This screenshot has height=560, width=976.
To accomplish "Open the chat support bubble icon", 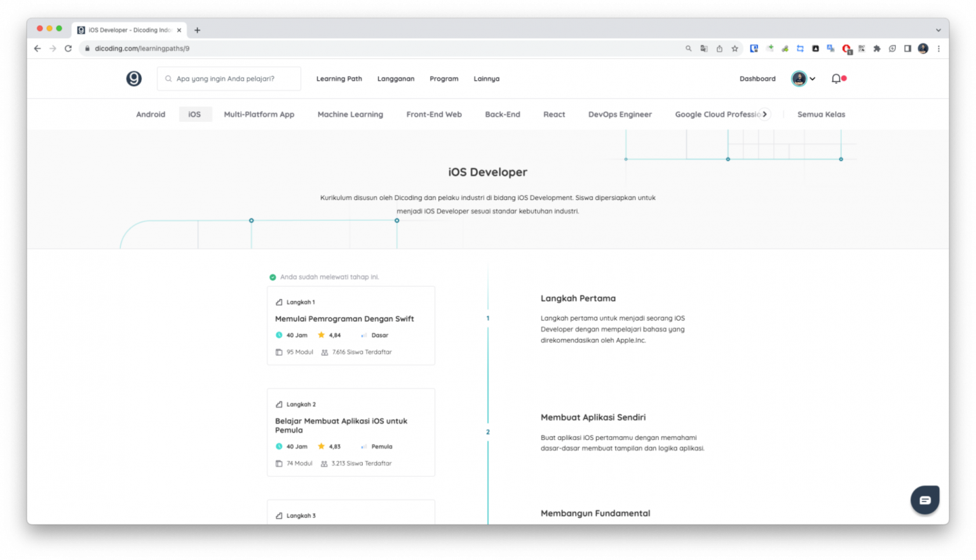I will pyautogui.click(x=925, y=500).
